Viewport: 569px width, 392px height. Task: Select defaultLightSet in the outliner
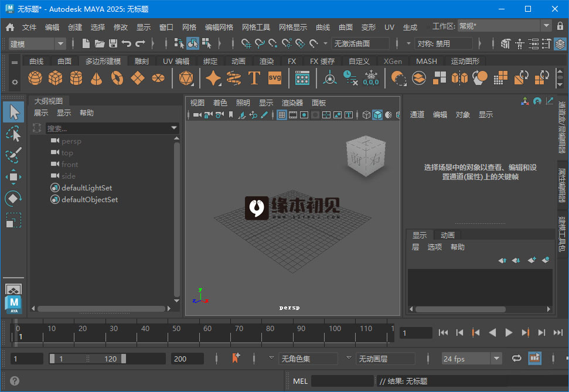click(87, 188)
